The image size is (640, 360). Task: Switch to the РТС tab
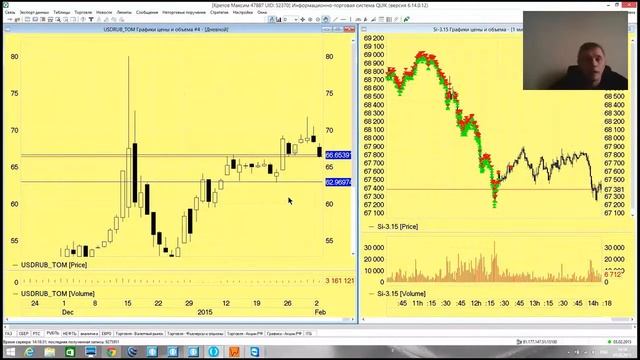37,333
